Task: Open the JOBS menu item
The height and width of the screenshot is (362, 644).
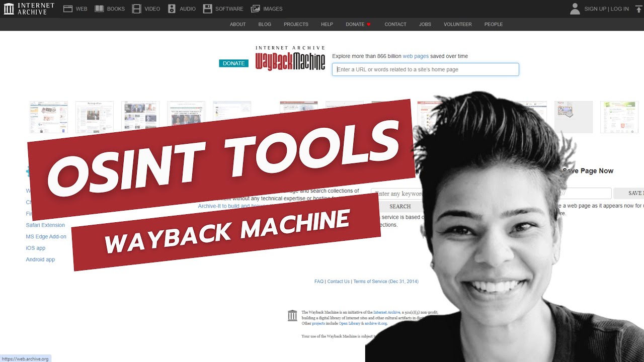Action: coord(425,24)
